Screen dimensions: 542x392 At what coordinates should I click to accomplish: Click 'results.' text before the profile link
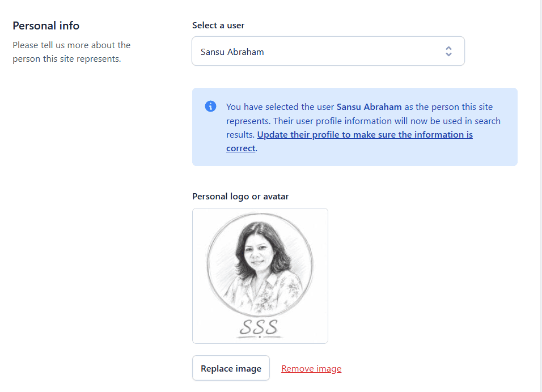coord(240,135)
